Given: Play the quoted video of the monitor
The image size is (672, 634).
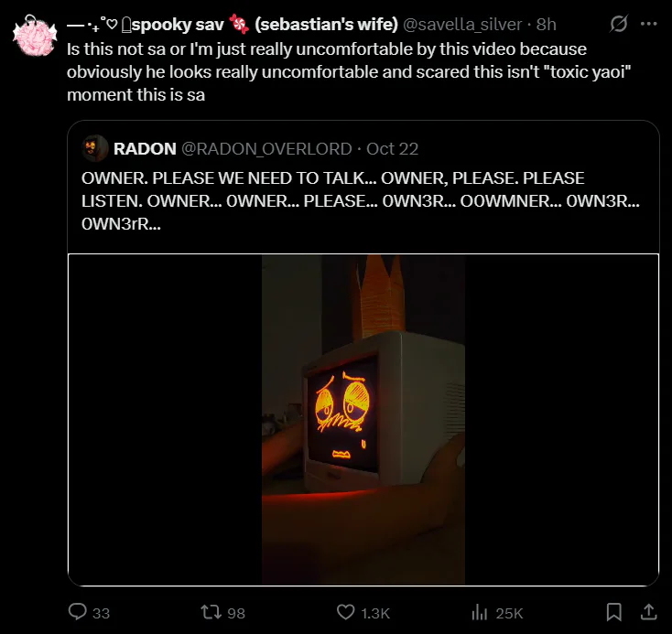Looking at the screenshot, I should (363, 419).
